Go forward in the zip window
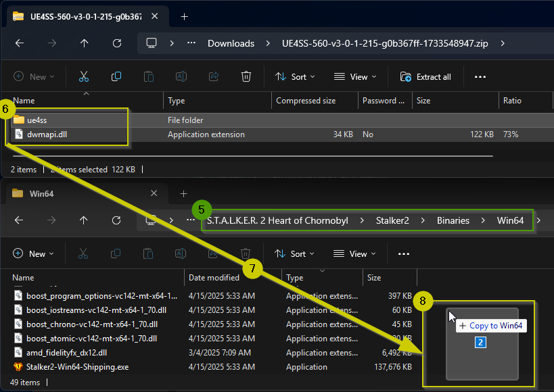The width and height of the screenshot is (554, 392). (52, 43)
